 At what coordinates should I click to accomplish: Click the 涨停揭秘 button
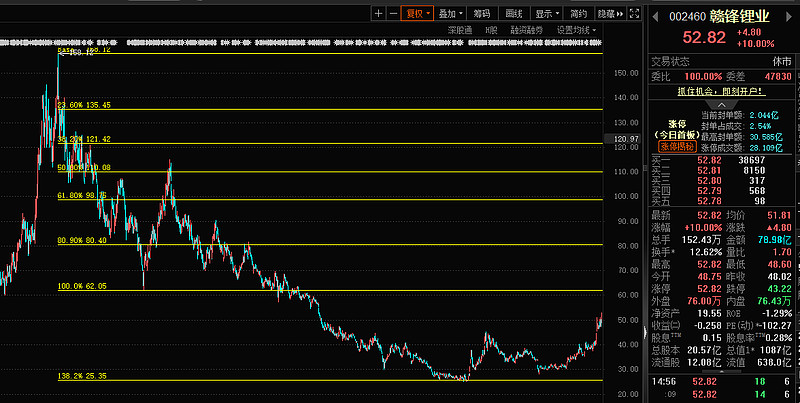click(677, 146)
